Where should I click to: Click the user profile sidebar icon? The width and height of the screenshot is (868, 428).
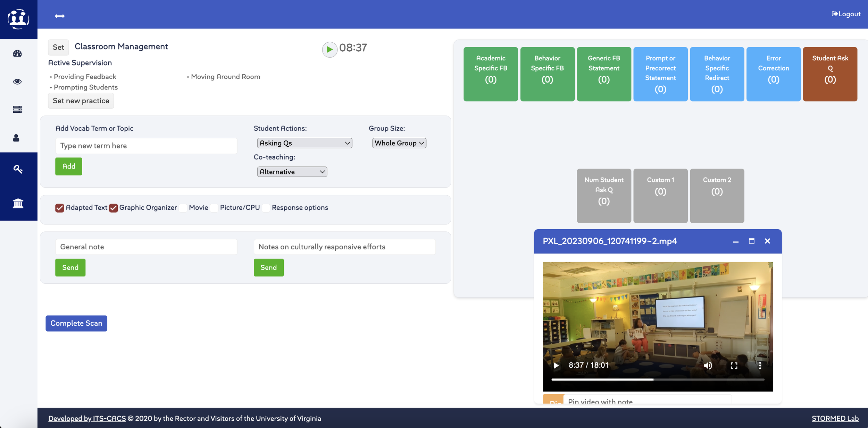click(16, 138)
